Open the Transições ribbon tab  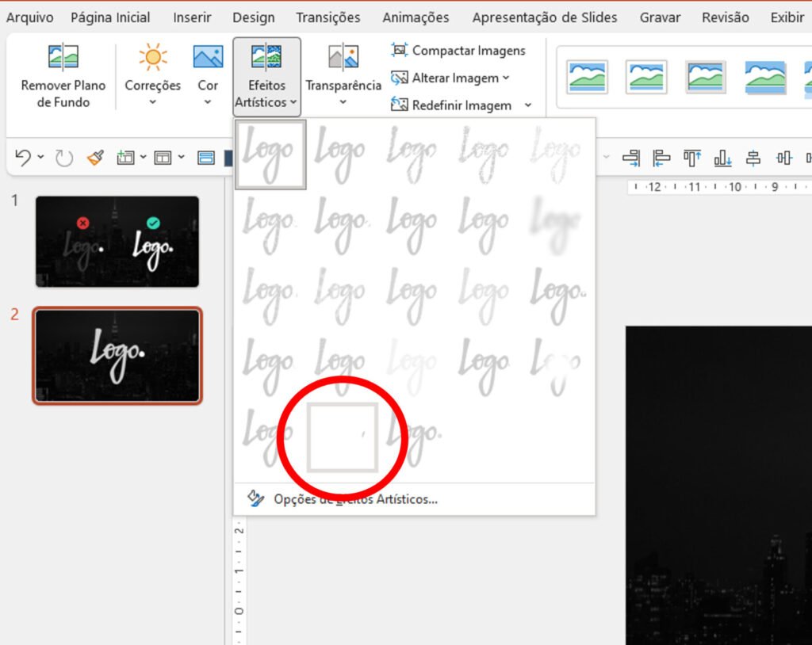(x=327, y=17)
